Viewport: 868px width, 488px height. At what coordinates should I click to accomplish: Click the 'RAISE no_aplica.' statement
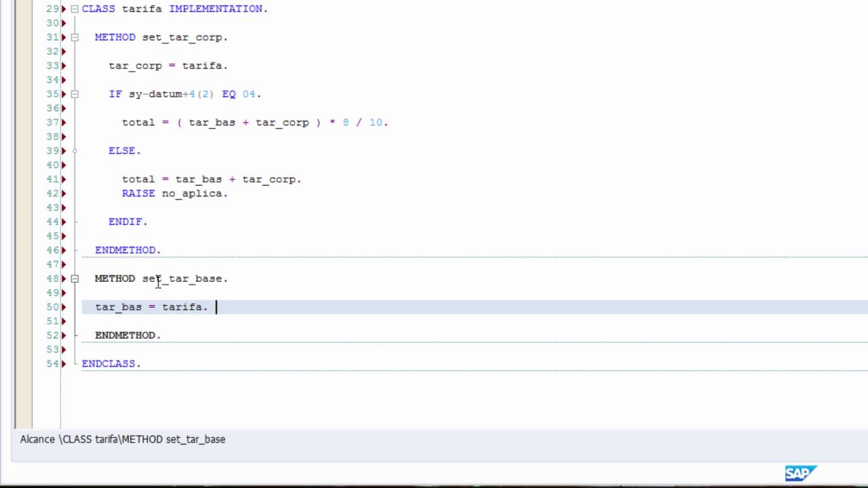point(175,193)
